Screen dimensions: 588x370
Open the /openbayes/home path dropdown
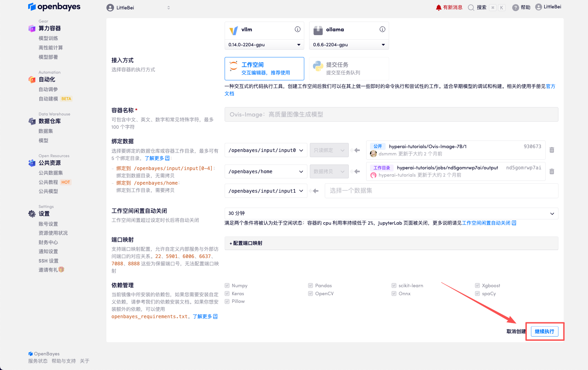click(x=266, y=171)
